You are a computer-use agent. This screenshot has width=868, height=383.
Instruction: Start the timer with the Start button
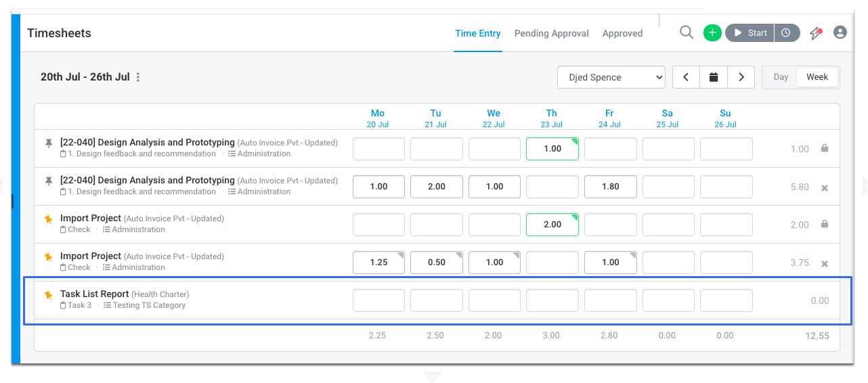750,32
